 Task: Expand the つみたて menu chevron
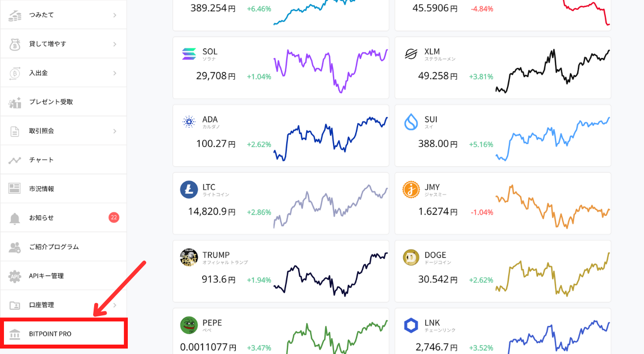(x=114, y=15)
